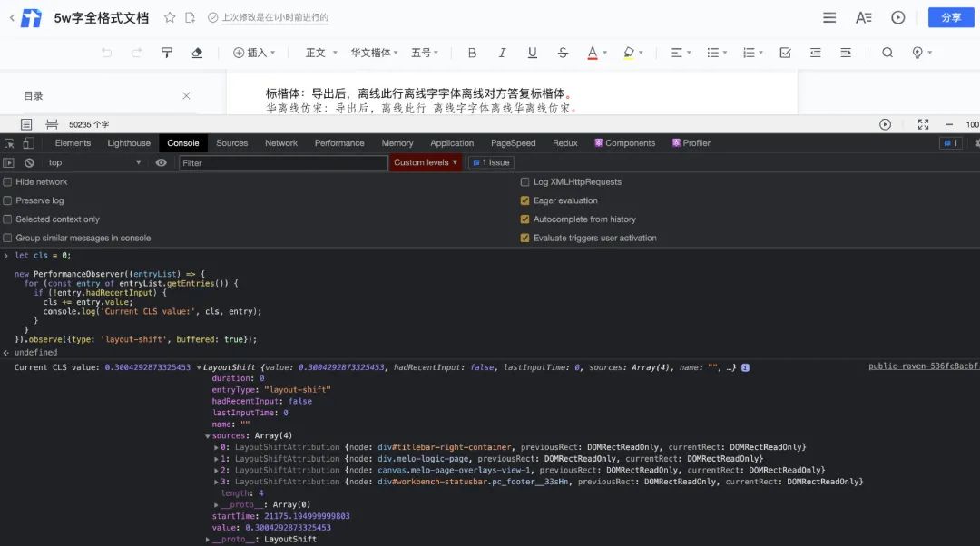
Task: Toggle underline formatting
Action: tap(532, 53)
